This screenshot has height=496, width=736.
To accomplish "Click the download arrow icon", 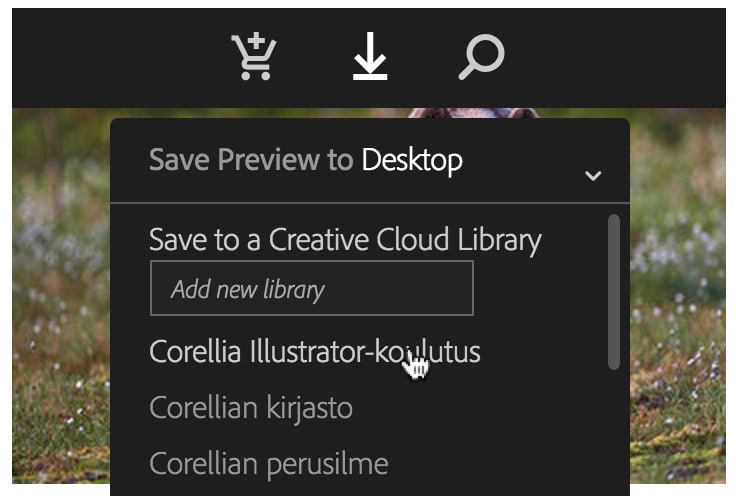I will click(x=370, y=56).
